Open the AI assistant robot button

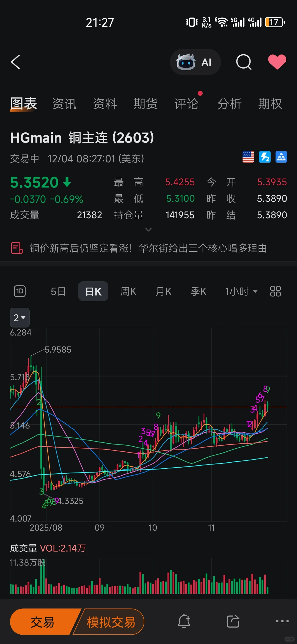[x=195, y=62]
